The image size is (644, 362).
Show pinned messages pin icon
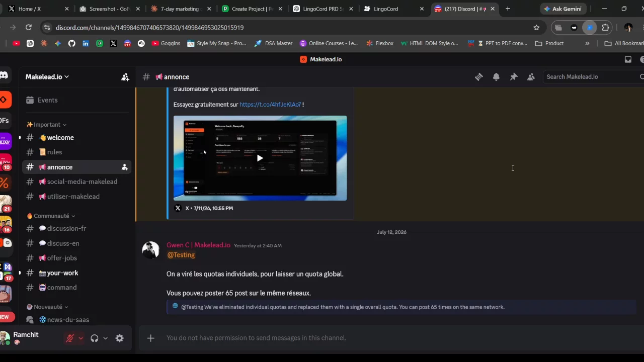click(514, 77)
